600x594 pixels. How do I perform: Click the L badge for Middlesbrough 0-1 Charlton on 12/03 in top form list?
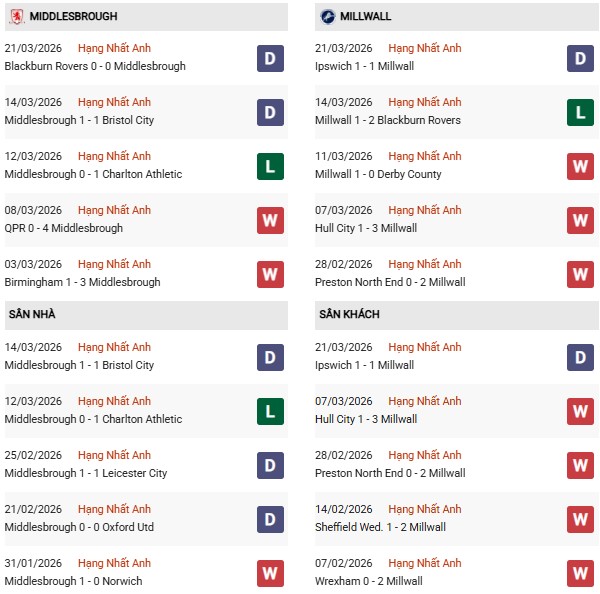269,166
